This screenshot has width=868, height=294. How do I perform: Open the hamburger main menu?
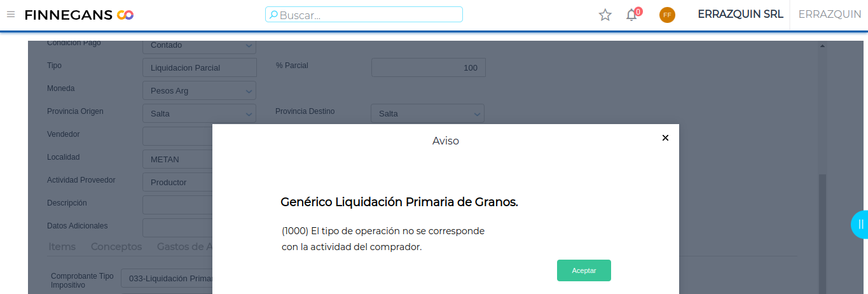point(11,15)
